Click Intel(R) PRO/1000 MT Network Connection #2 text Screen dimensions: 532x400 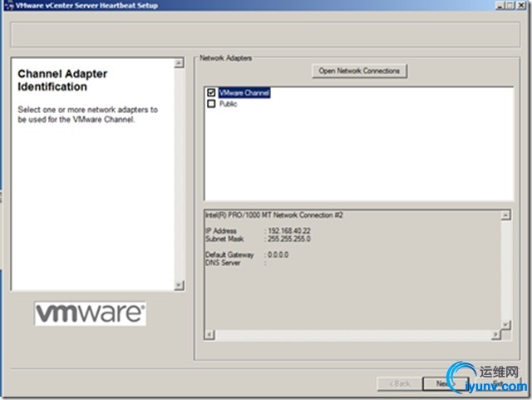pos(274,215)
